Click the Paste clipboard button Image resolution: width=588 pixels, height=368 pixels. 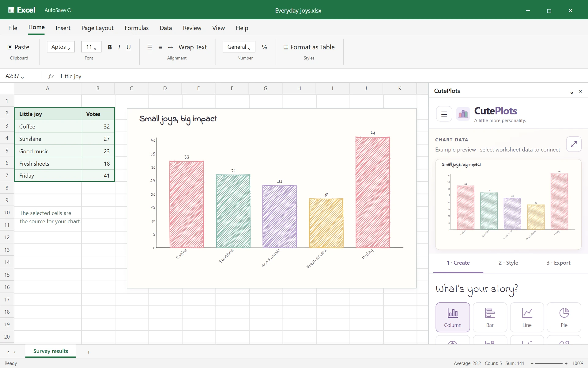coord(19,47)
